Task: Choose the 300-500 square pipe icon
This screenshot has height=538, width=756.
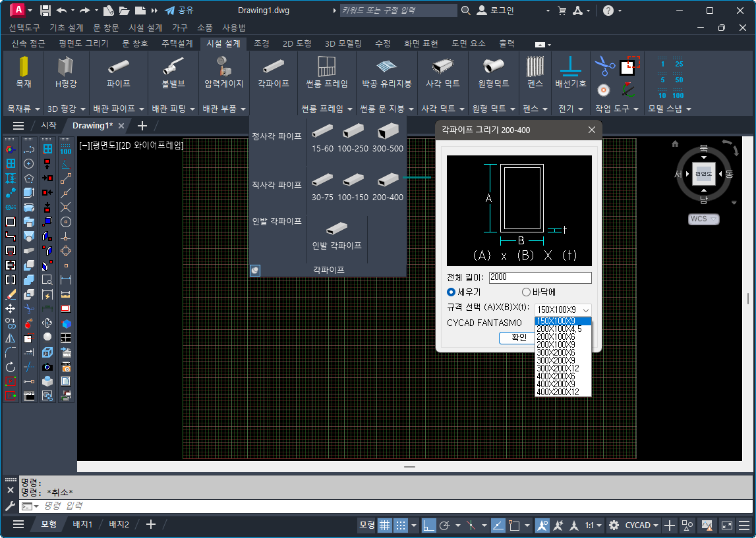Action: pyautogui.click(x=388, y=132)
